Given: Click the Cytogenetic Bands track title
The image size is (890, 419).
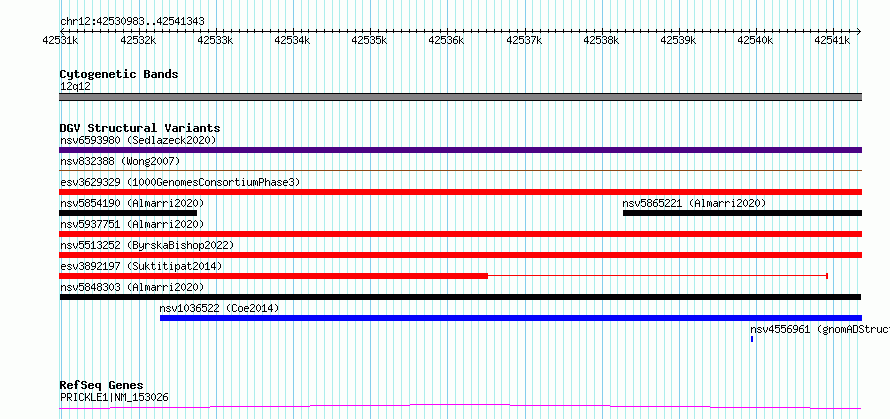Looking at the screenshot, I should [119, 74].
